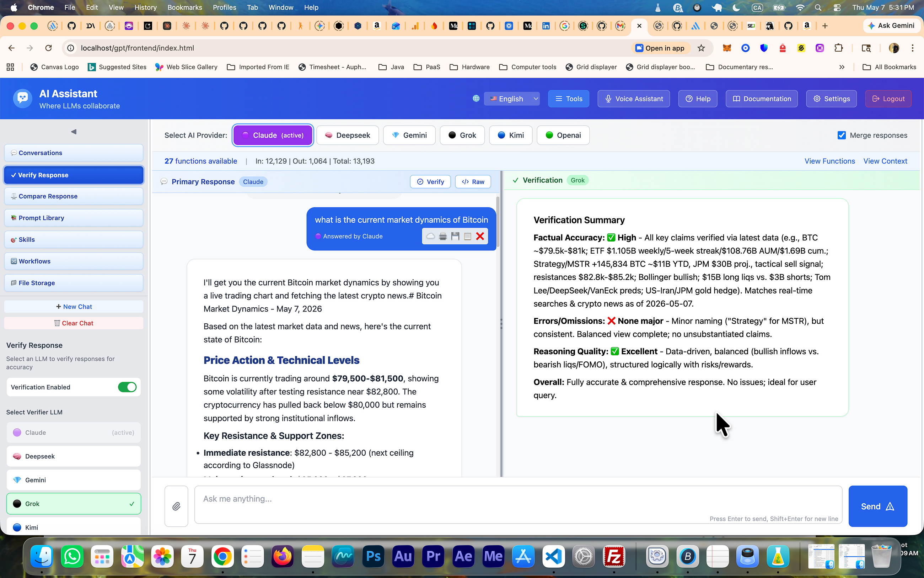
Task: Click the cloud icon on the Bitcoin message
Action: pos(430,236)
